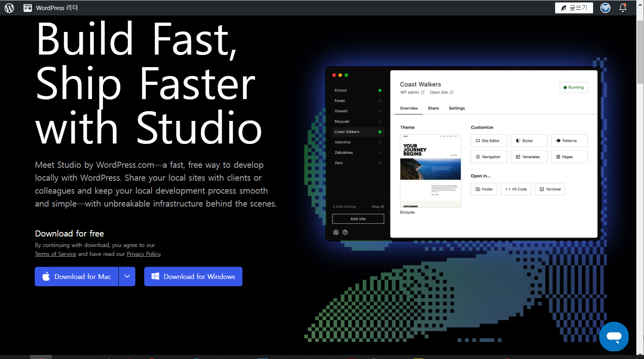
Task: Click Download for Windows button
Action: (x=193, y=277)
